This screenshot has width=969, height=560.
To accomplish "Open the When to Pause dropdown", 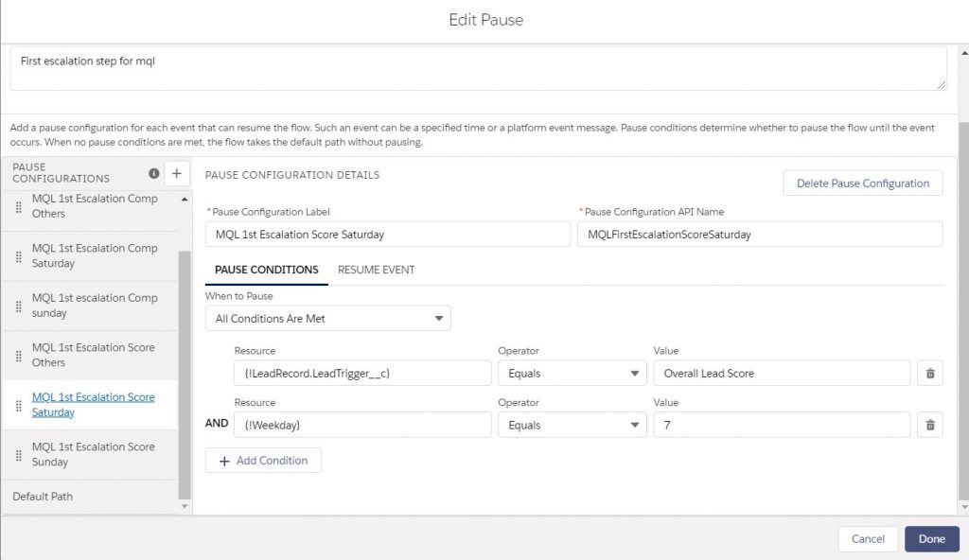I will [327, 319].
